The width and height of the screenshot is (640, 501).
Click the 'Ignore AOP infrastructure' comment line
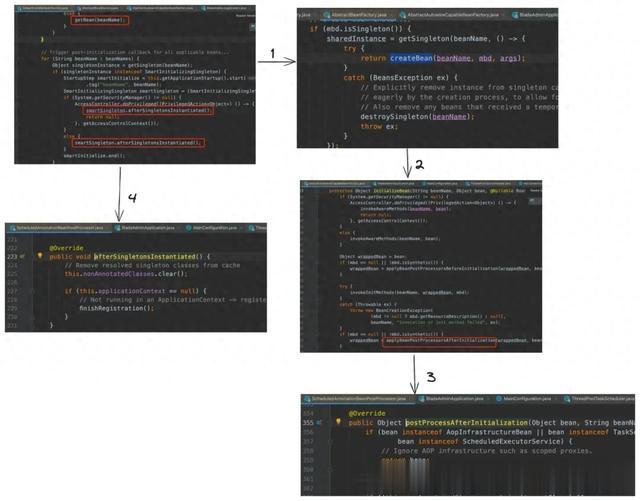point(487,451)
